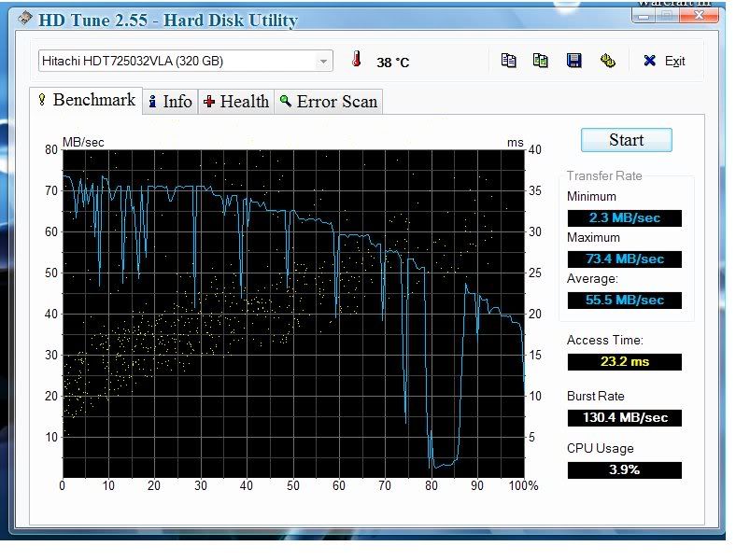Click the HD Tune title bar icon

(25, 19)
